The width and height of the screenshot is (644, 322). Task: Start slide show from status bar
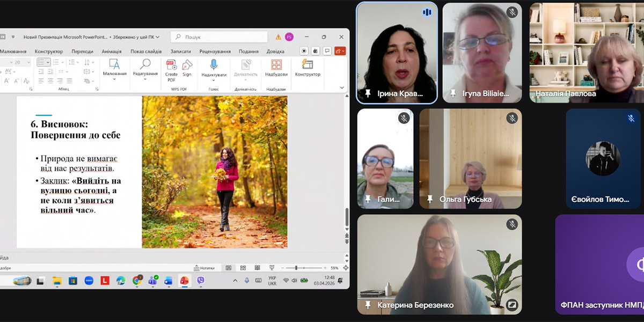point(272,268)
